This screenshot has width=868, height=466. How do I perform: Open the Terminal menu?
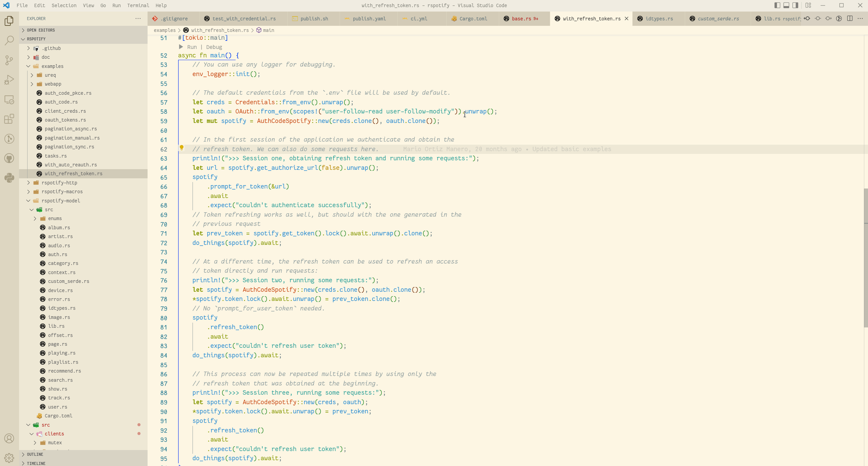[x=138, y=5]
